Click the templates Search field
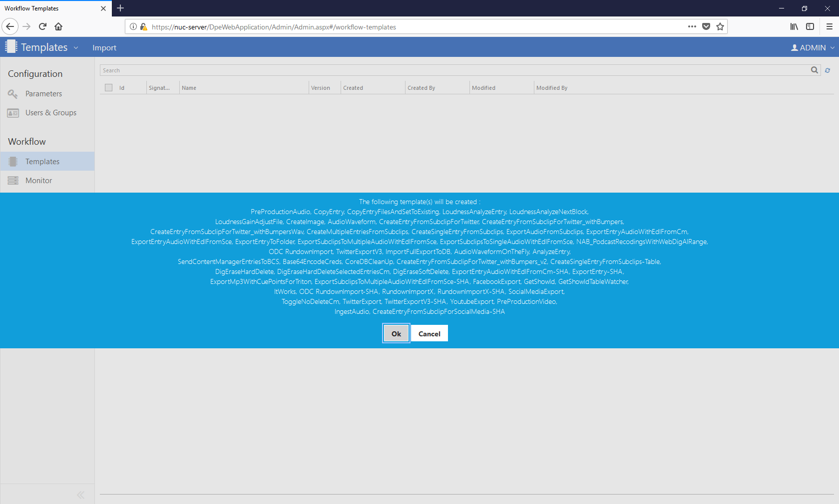Viewport: 839px width, 504px height. point(449,70)
